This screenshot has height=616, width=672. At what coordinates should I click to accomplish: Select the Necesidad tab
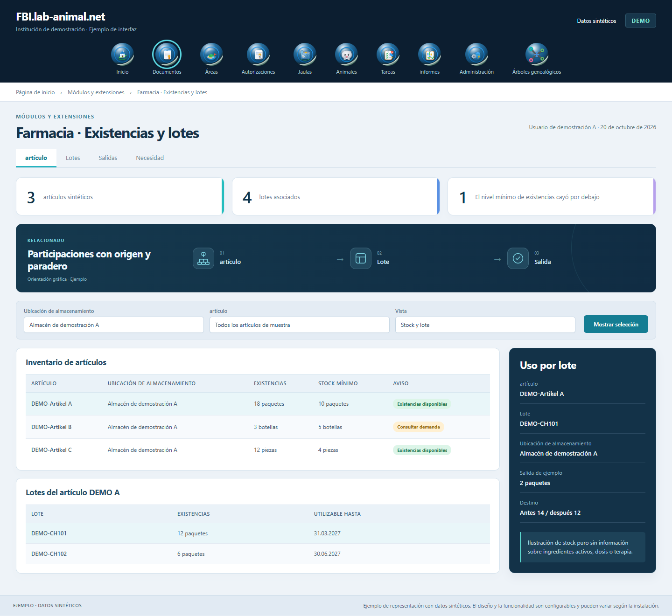pos(150,158)
